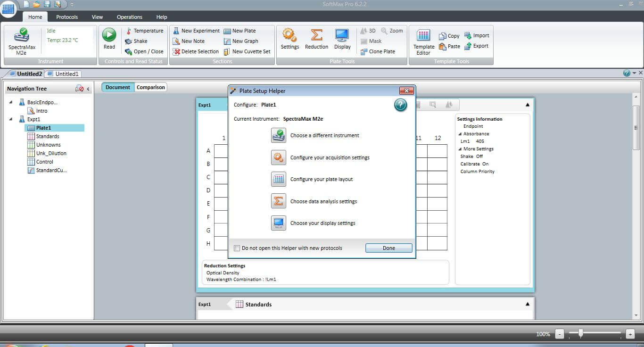This screenshot has height=347, width=644.
Task: Click the Display monitor icon in ribbon
Action: (342, 36)
